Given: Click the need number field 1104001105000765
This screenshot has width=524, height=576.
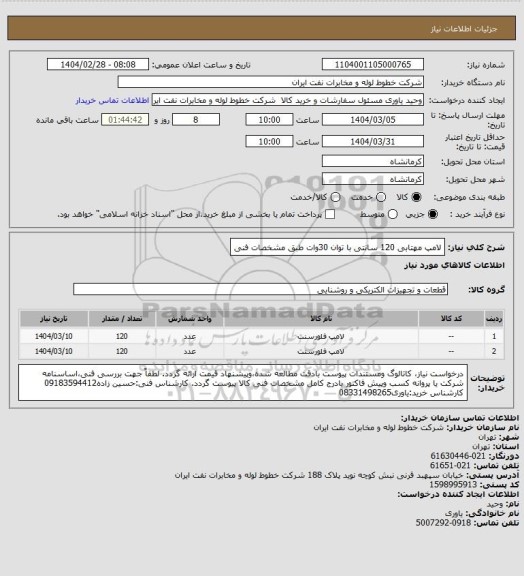Looking at the screenshot, I should pos(373,64).
